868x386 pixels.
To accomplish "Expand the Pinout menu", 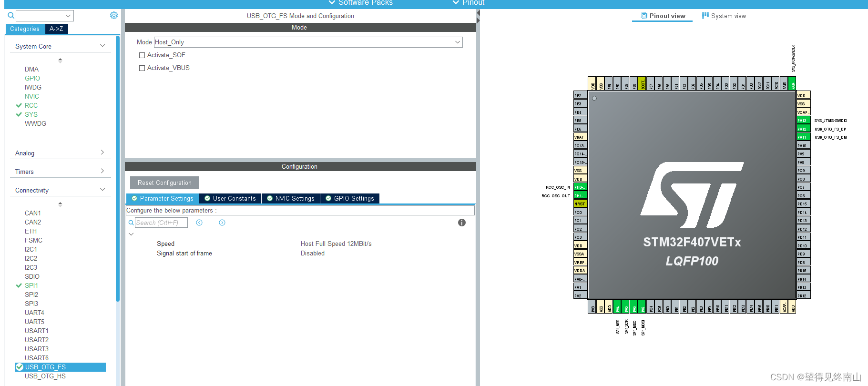I will pyautogui.click(x=469, y=3).
